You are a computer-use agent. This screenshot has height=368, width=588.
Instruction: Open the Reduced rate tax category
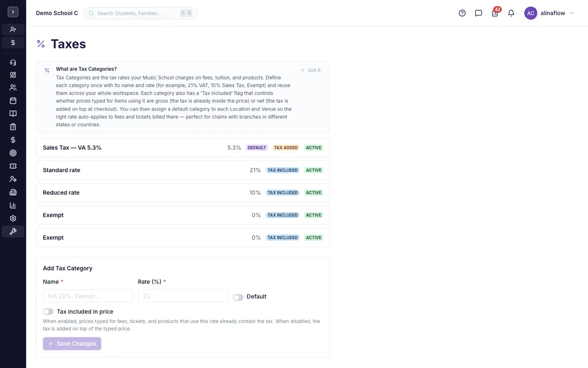(x=183, y=193)
